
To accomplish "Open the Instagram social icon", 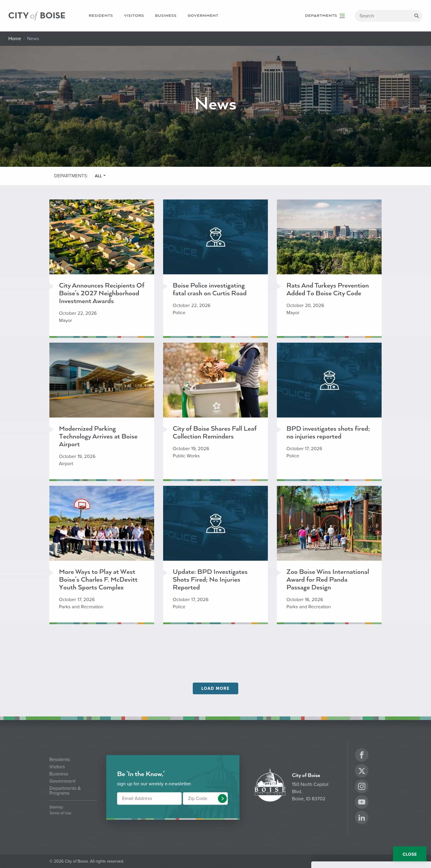I will (x=362, y=786).
